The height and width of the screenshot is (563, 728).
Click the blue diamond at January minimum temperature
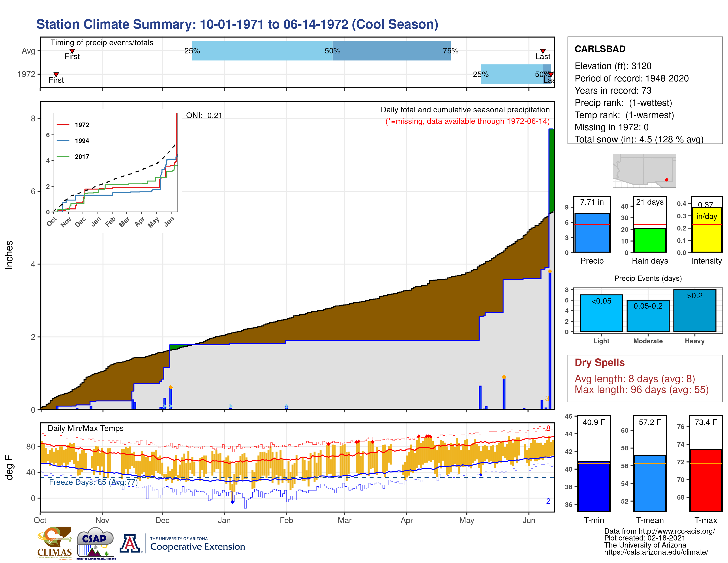tap(232, 502)
